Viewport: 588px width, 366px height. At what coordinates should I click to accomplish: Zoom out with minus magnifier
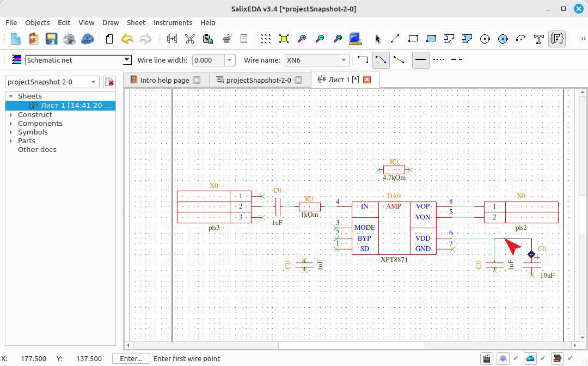pyautogui.click(x=320, y=39)
